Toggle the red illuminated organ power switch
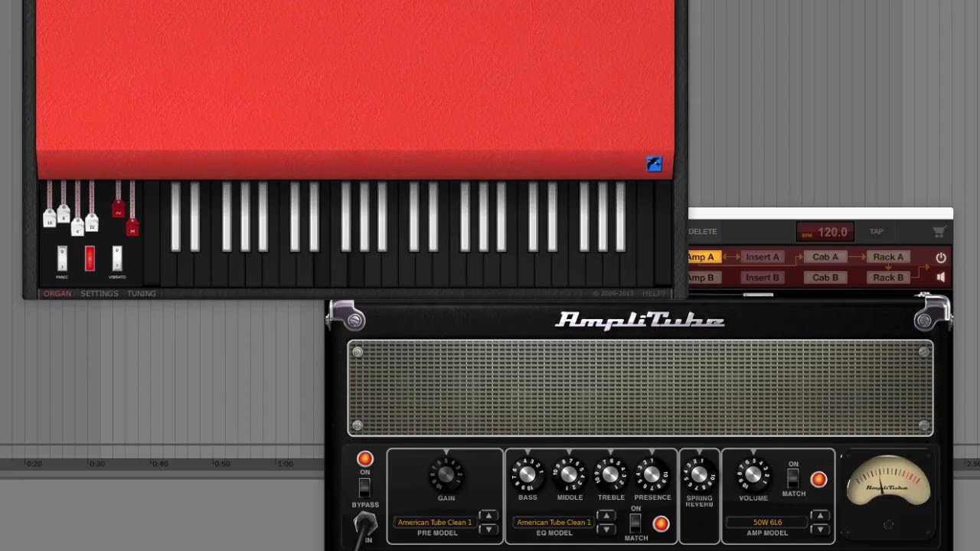Screen dimensions: 980x551 [x=90, y=258]
